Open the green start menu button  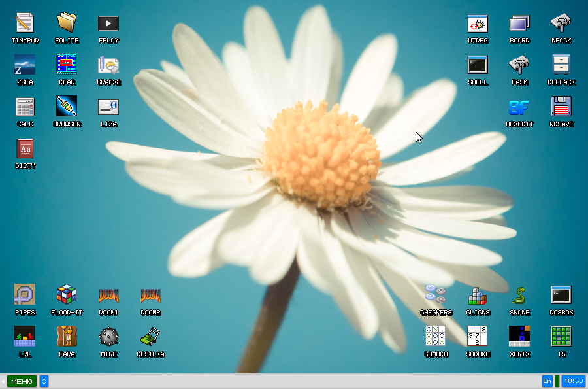22,381
